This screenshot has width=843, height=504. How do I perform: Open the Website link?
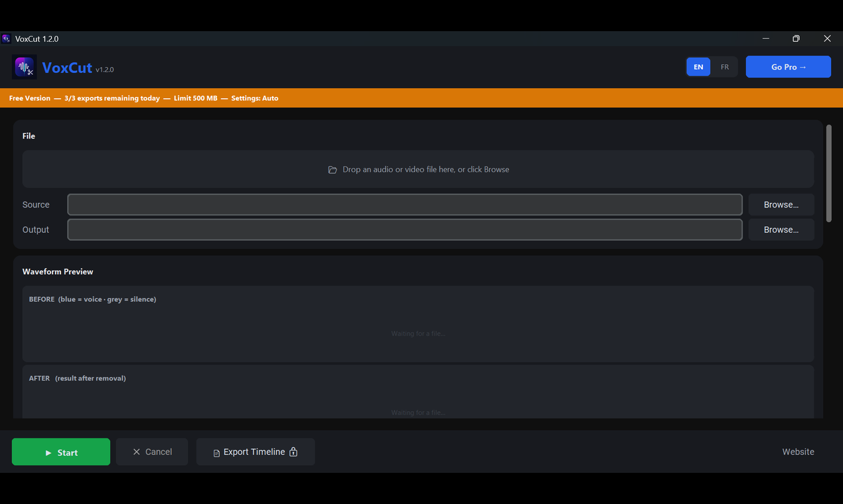(x=798, y=452)
